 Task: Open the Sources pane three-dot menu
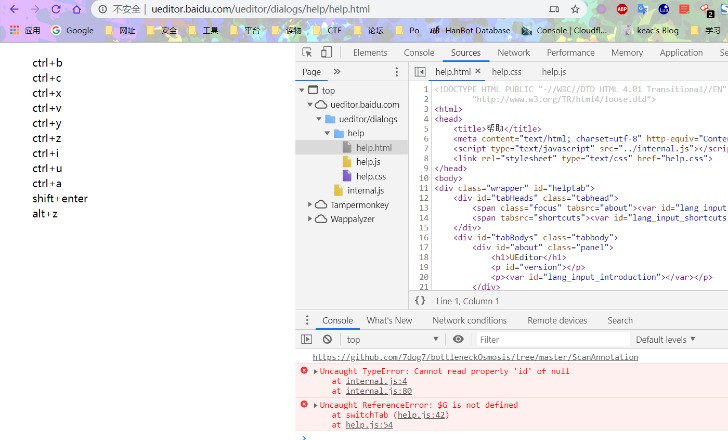coord(396,72)
